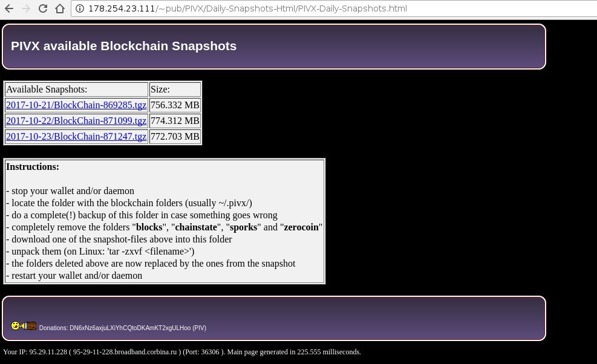
Task: Click the 'folders deleted above are now replaced' line
Action: (151, 264)
